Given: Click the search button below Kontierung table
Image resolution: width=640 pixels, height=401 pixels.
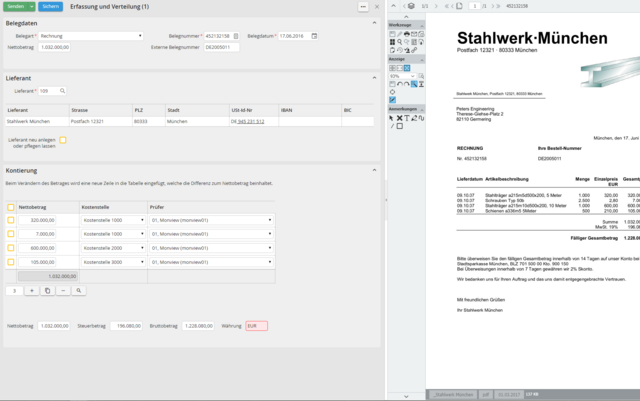Looking at the screenshot, I should [x=78, y=290].
